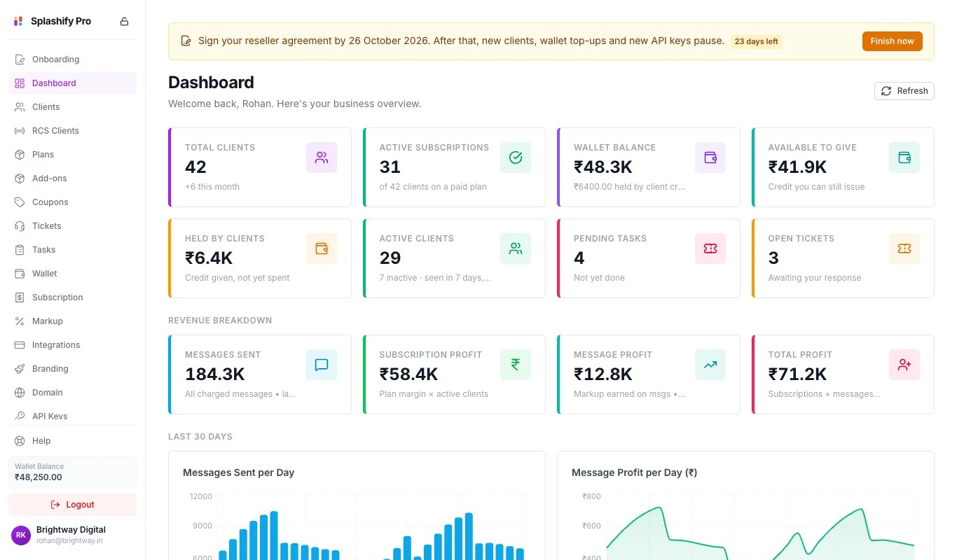Select Plans in the sidebar menu
This screenshot has height=560, width=957.
(72, 155)
